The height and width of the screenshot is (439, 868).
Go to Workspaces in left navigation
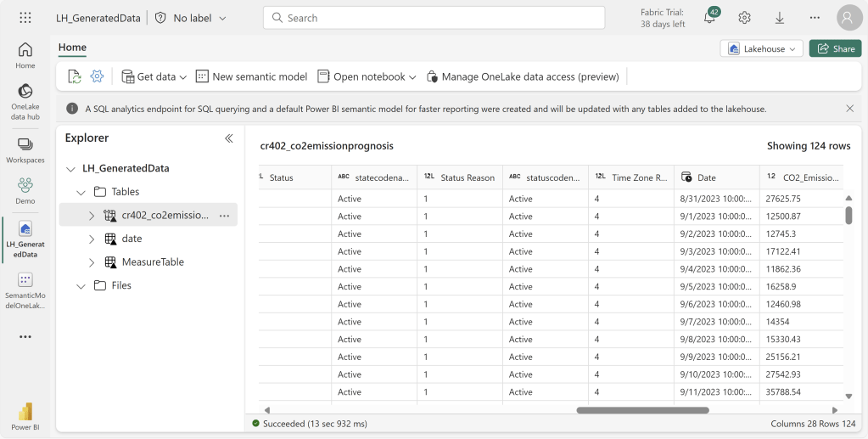[x=25, y=149]
